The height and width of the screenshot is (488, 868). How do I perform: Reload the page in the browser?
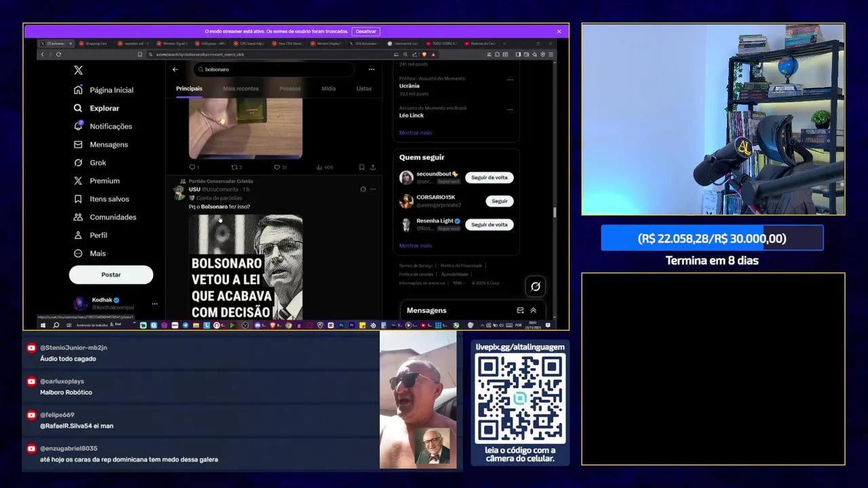(x=58, y=54)
